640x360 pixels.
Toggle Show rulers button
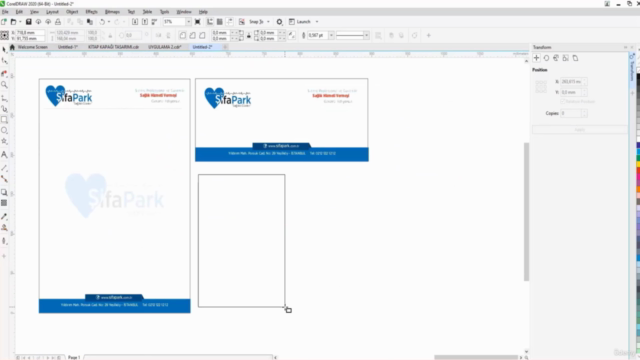point(210,22)
